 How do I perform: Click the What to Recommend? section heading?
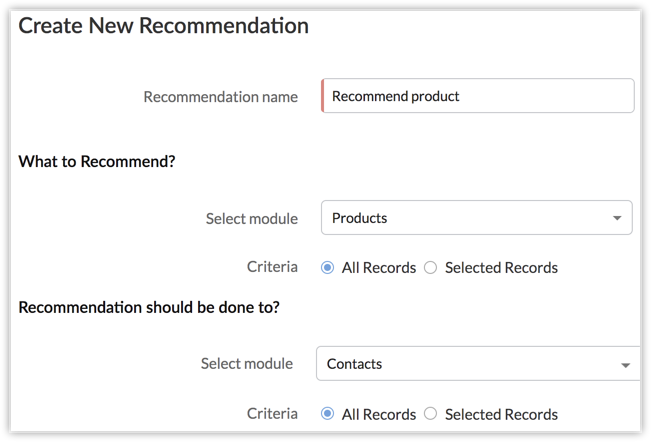coord(97,161)
